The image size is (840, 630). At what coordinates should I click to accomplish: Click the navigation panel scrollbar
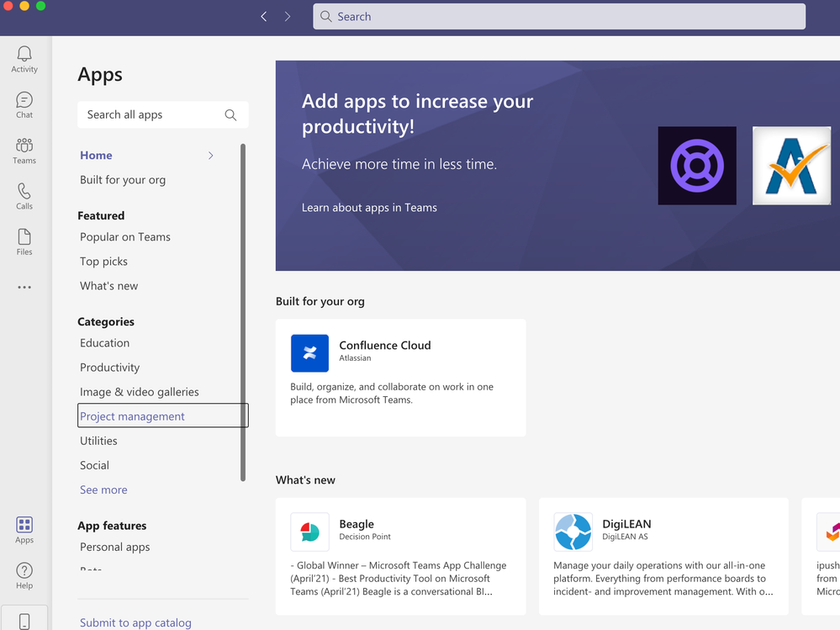coord(243,312)
